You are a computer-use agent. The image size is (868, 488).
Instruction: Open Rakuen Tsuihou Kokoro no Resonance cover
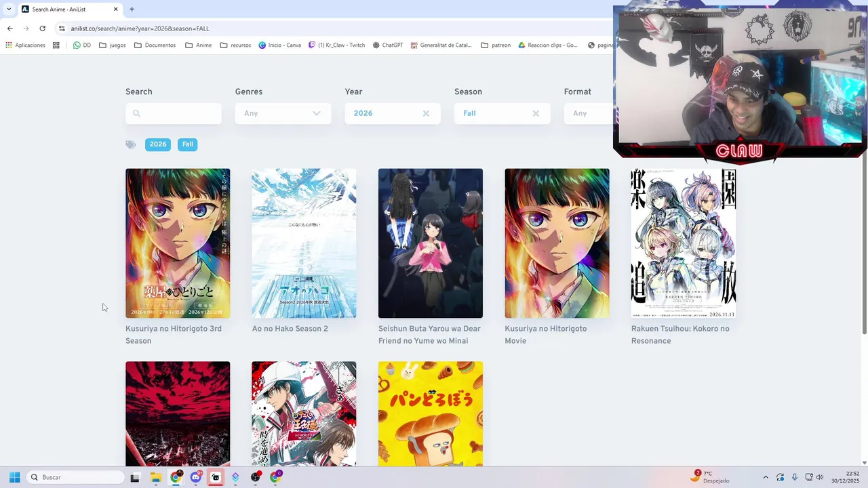pyautogui.click(x=684, y=243)
